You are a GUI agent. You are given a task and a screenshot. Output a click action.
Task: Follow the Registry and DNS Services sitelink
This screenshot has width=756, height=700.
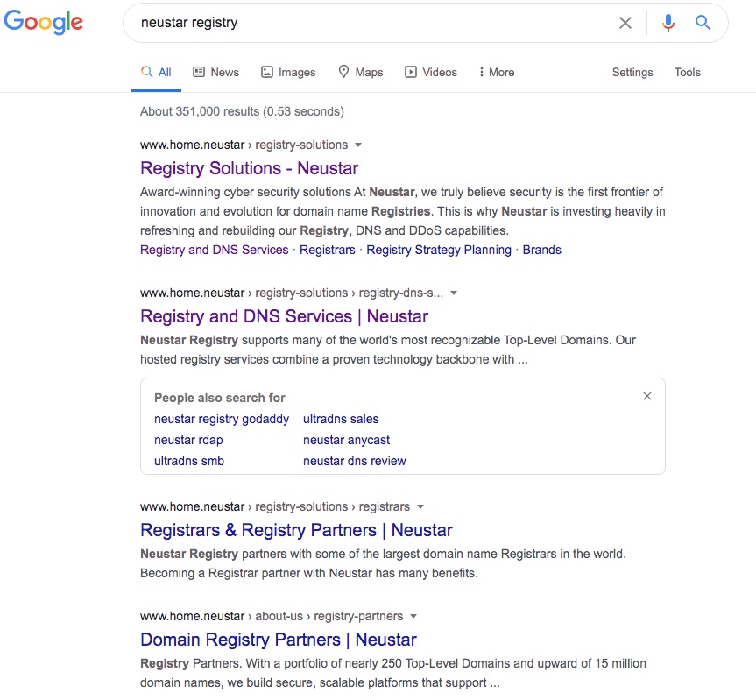coord(215,250)
